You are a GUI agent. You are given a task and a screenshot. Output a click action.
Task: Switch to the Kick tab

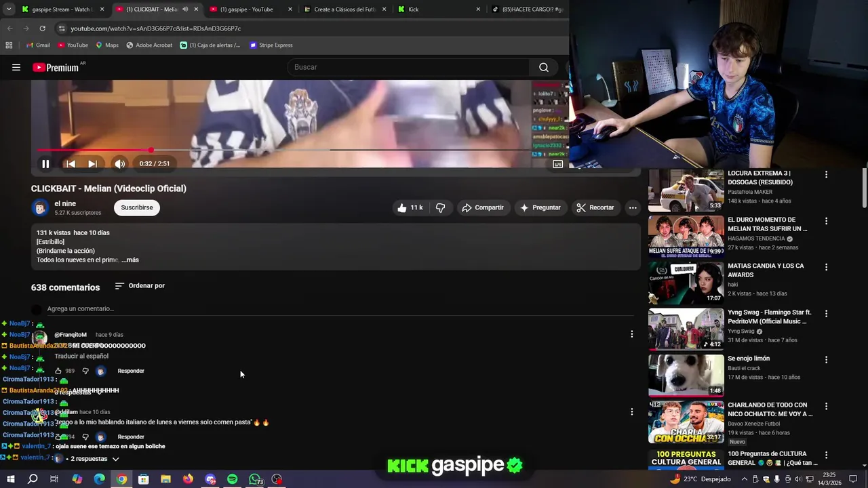[438, 9]
